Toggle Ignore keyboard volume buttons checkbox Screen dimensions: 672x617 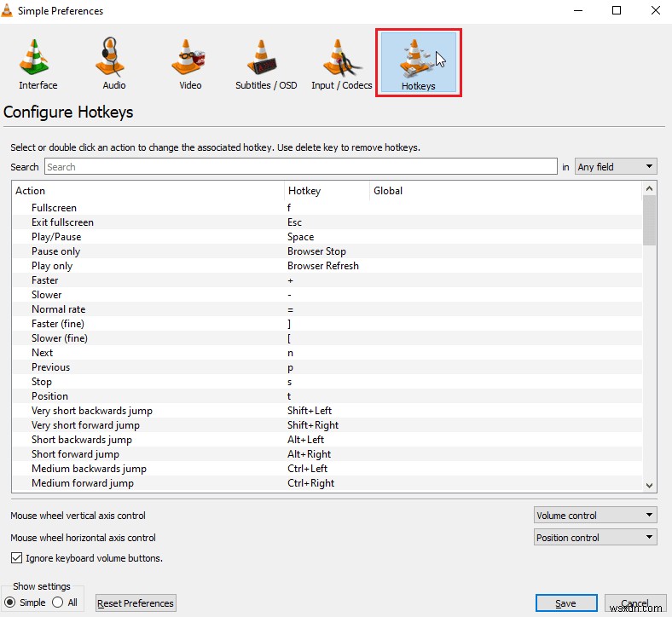click(x=16, y=558)
